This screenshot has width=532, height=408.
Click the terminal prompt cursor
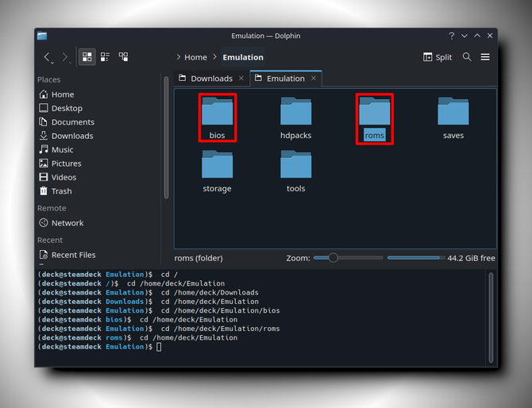tap(159, 347)
